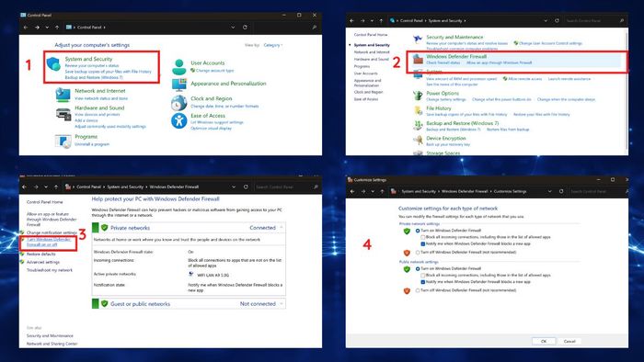The height and width of the screenshot is (362, 644).
Task: Click Power Options icon in System and Security
Action: point(418,96)
